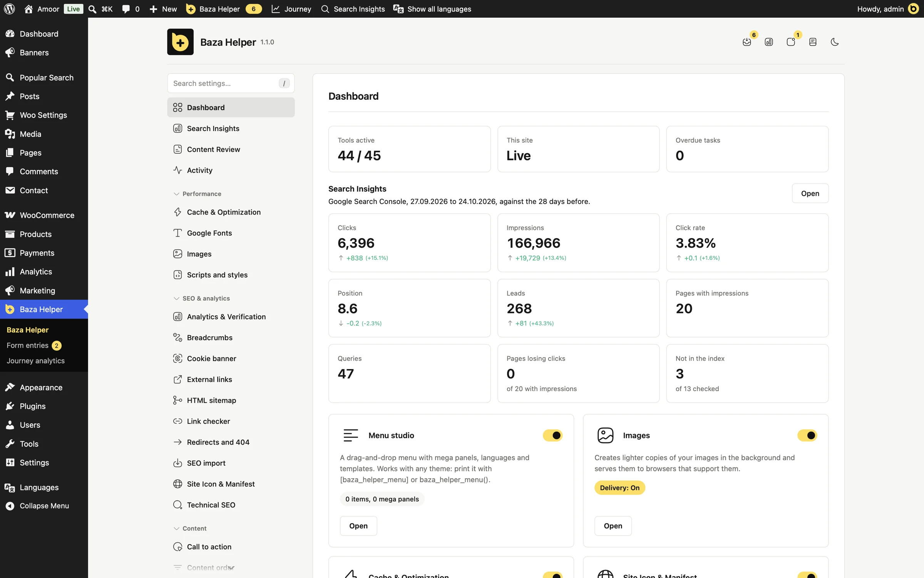
Task: Open HTML sitemap settings
Action: coord(231,400)
